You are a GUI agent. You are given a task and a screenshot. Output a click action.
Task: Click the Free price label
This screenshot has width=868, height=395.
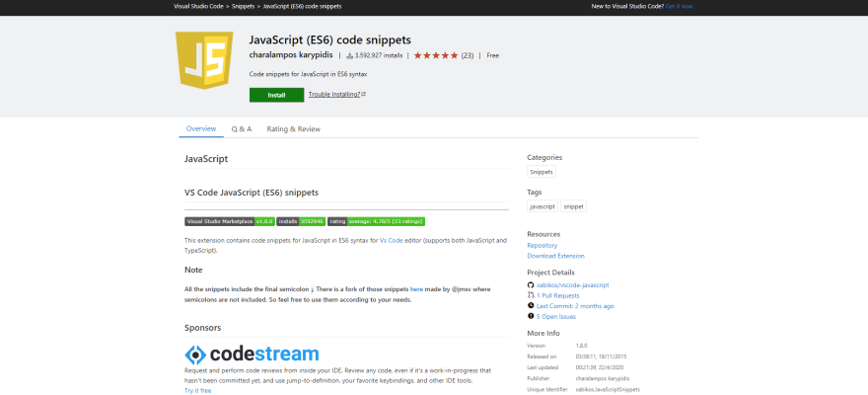492,55
